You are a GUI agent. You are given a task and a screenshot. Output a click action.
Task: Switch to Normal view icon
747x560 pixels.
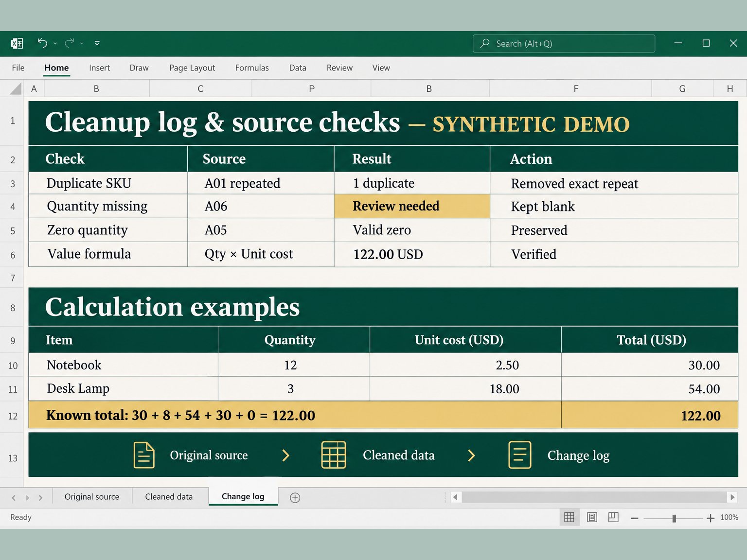(x=569, y=517)
